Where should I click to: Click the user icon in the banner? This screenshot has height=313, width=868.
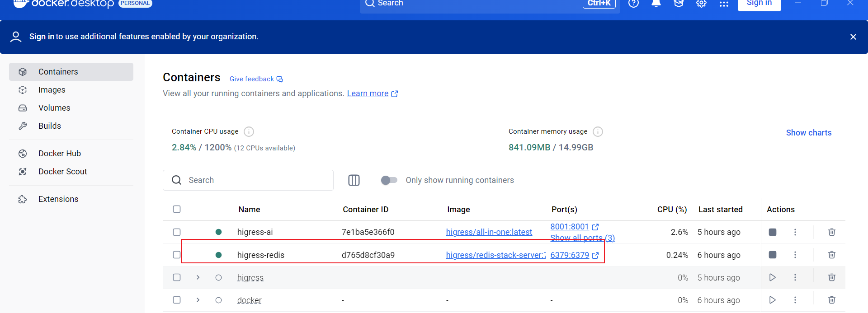(x=16, y=37)
